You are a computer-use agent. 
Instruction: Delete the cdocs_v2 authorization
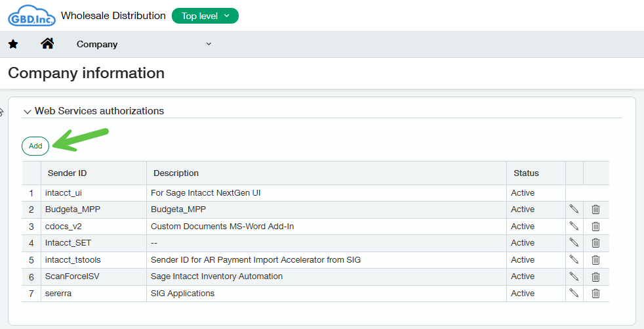(595, 226)
